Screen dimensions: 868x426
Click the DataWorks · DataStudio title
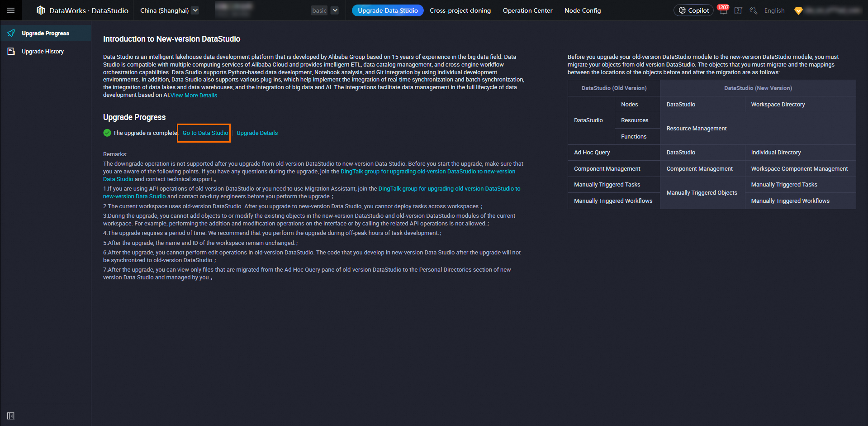click(x=89, y=10)
